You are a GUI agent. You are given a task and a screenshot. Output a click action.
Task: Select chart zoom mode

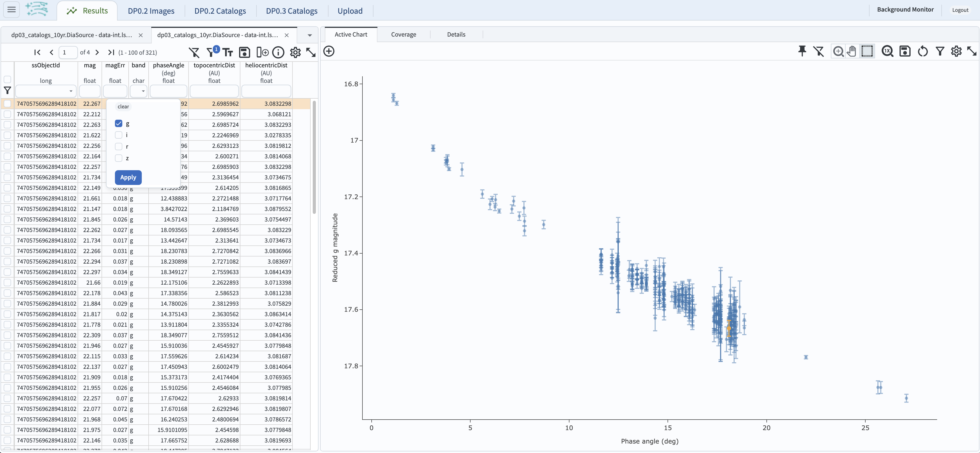point(838,51)
